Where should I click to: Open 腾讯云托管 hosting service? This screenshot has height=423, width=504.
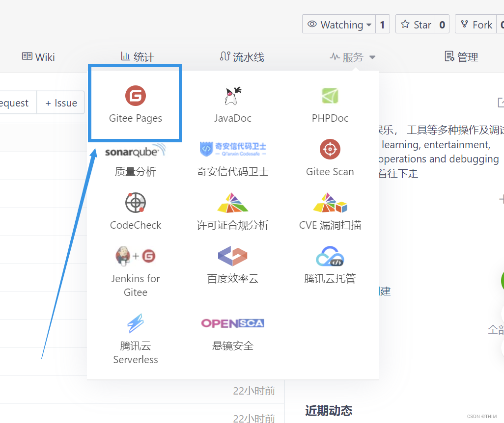click(330, 265)
